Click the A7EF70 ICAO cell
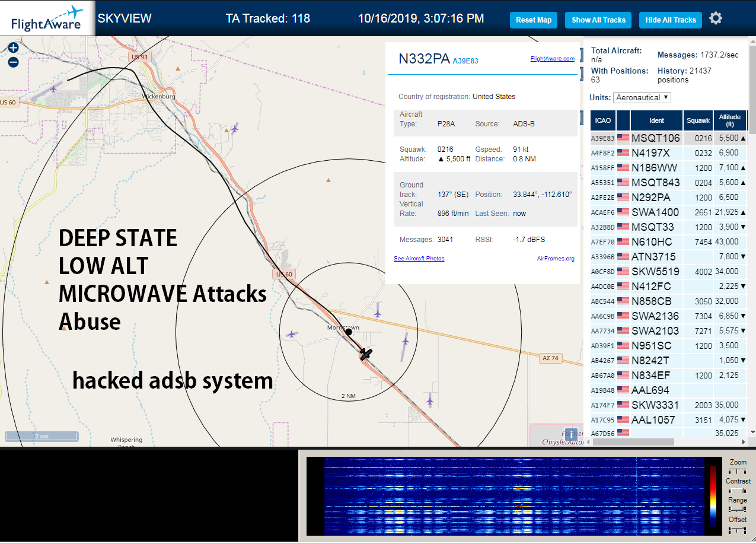 click(x=602, y=242)
